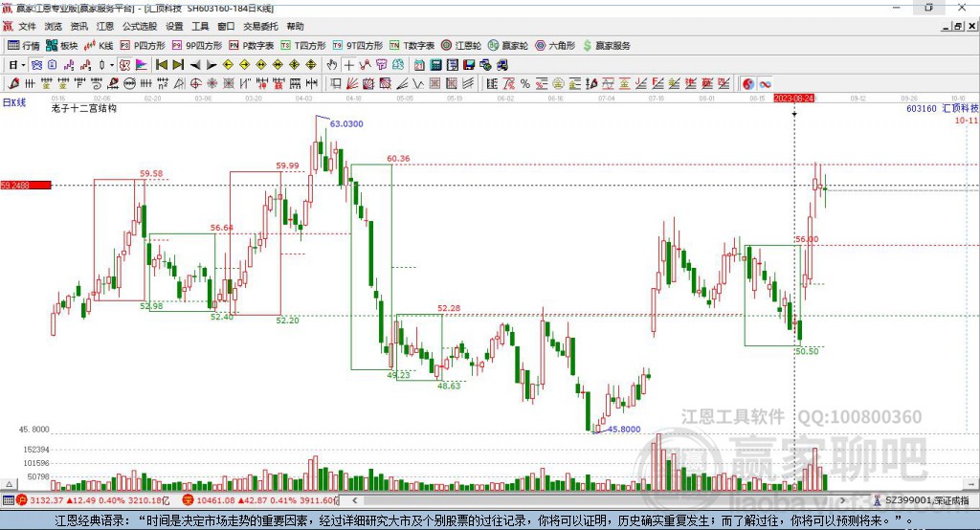980x530 pixels.
Task: Toggle the crosshair cursor tool
Action: click(348, 65)
